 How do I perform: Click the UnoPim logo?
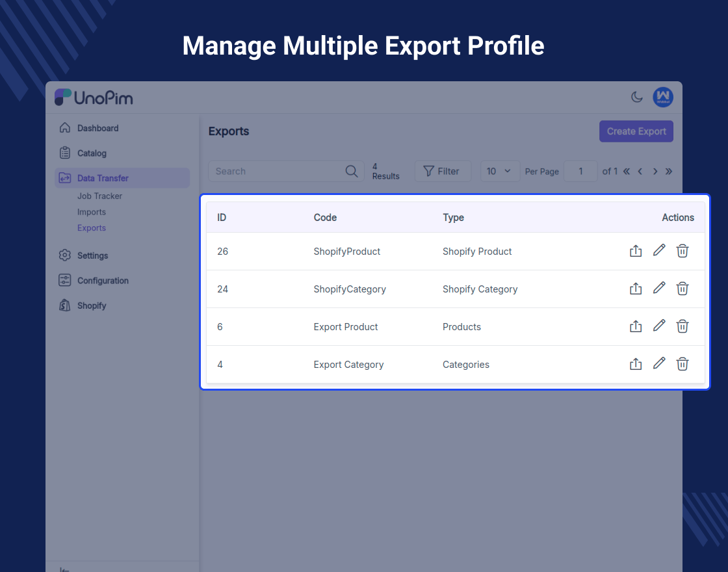click(94, 97)
